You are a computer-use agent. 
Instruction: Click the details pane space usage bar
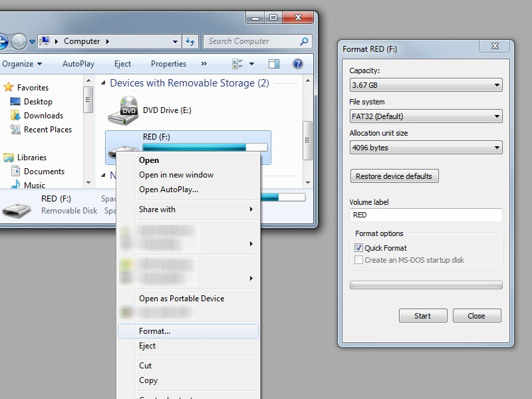click(283, 198)
